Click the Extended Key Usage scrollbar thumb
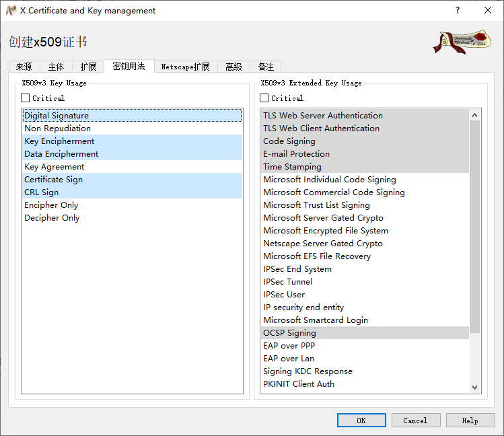This screenshot has height=436, width=504. pyautogui.click(x=475, y=225)
